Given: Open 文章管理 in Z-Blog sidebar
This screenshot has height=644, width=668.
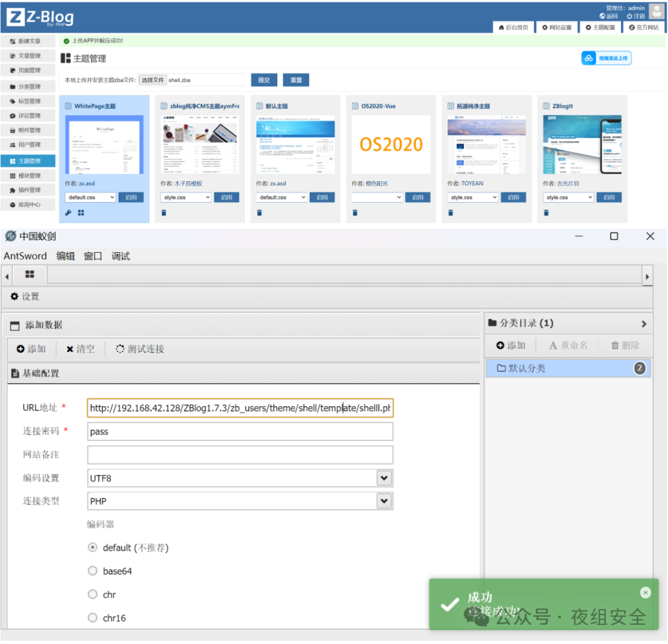Looking at the screenshot, I should point(28,56).
